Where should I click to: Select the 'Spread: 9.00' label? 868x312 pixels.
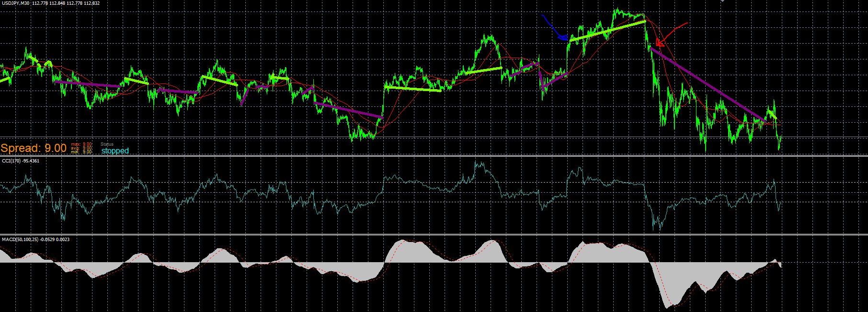click(x=34, y=149)
